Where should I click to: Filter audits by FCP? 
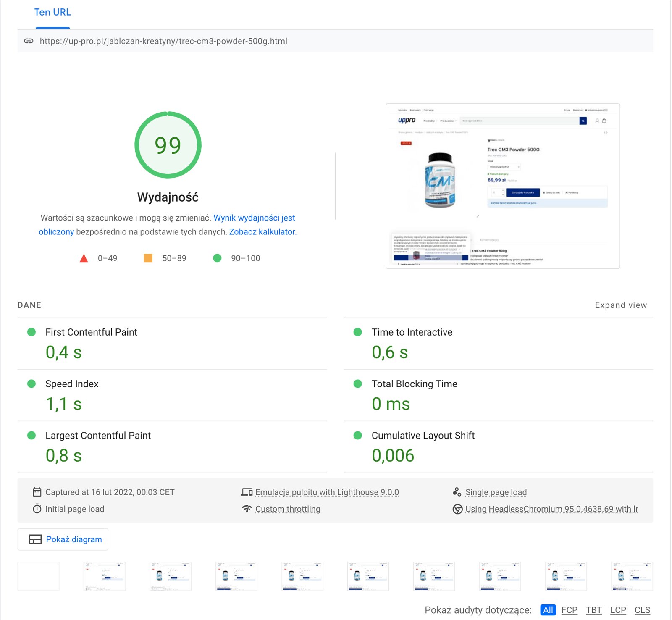(569, 610)
